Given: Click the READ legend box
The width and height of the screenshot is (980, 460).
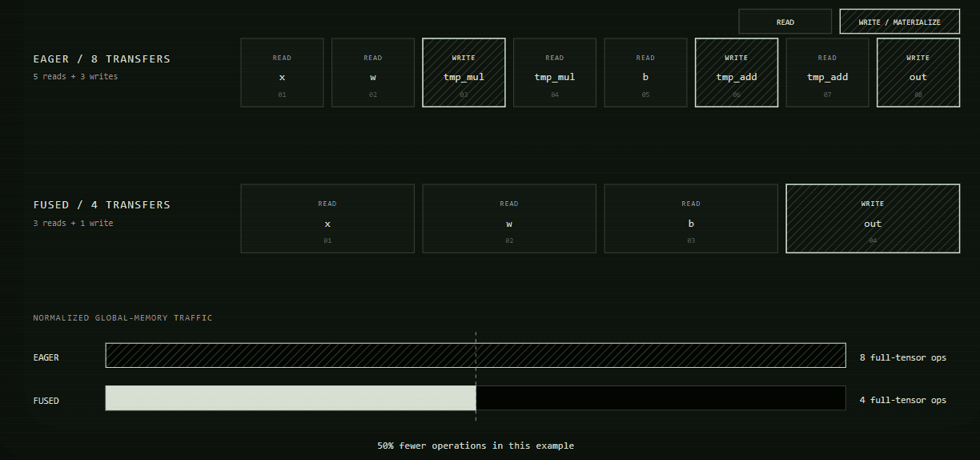Looking at the screenshot, I should [x=785, y=22].
